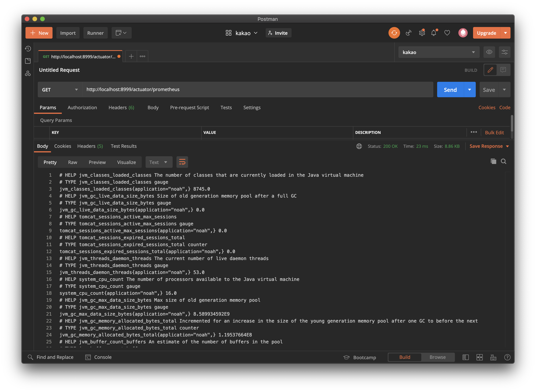
Task: Open the Code snippet link
Action: pyautogui.click(x=505, y=107)
